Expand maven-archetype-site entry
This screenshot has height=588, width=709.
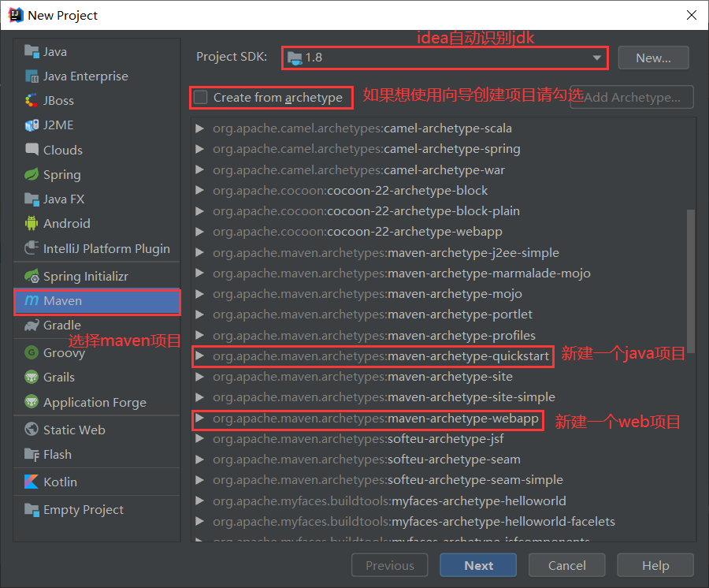199,377
